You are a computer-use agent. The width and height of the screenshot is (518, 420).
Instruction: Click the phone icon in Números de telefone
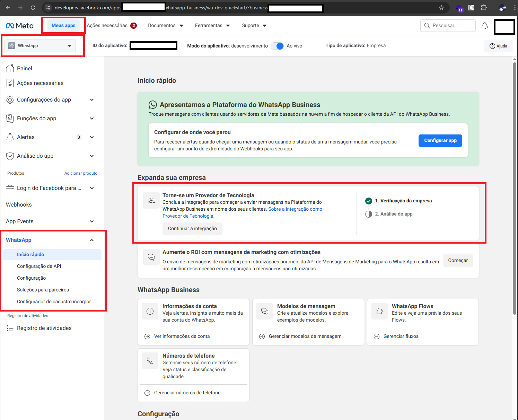[150, 361]
